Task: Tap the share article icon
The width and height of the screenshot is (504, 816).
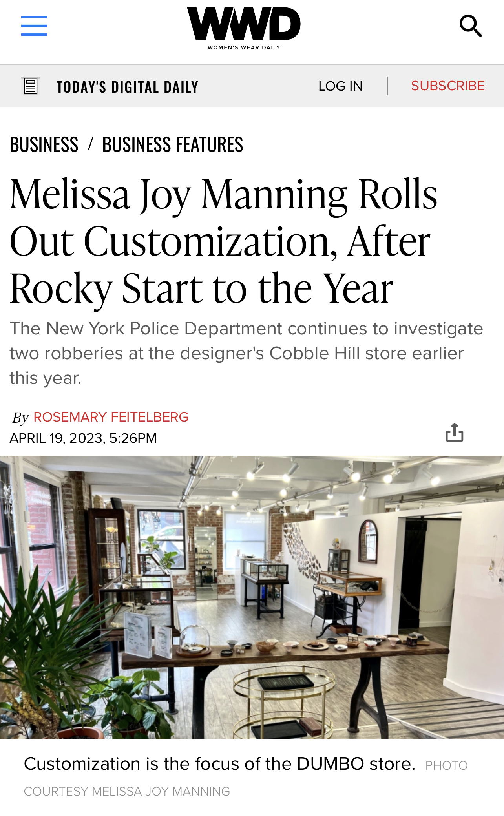Action: pyautogui.click(x=454, y=432)
